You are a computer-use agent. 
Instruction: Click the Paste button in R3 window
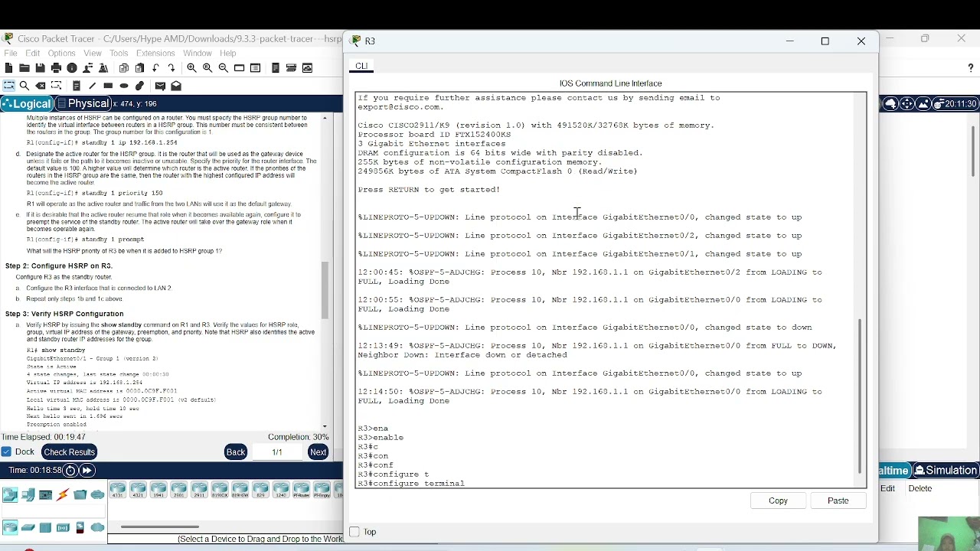point(838,500)
